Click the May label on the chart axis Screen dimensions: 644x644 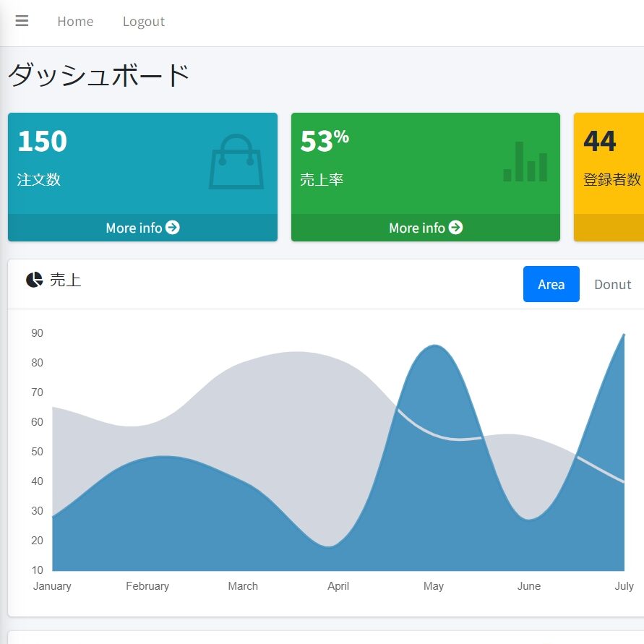pos(434,585)
